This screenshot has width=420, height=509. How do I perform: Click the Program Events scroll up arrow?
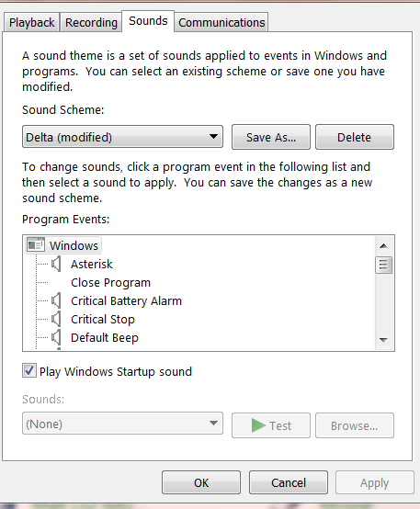tap(383, 246)
